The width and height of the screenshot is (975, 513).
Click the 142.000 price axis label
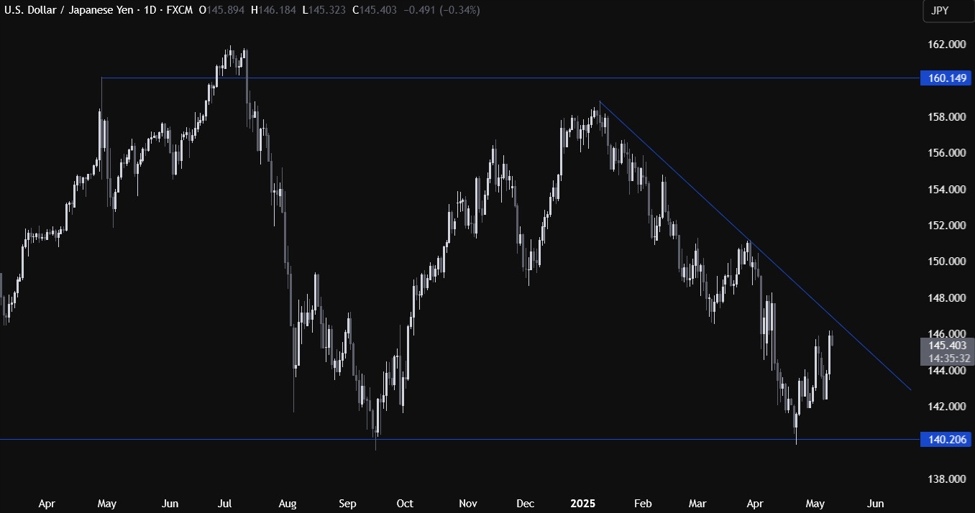946,406
